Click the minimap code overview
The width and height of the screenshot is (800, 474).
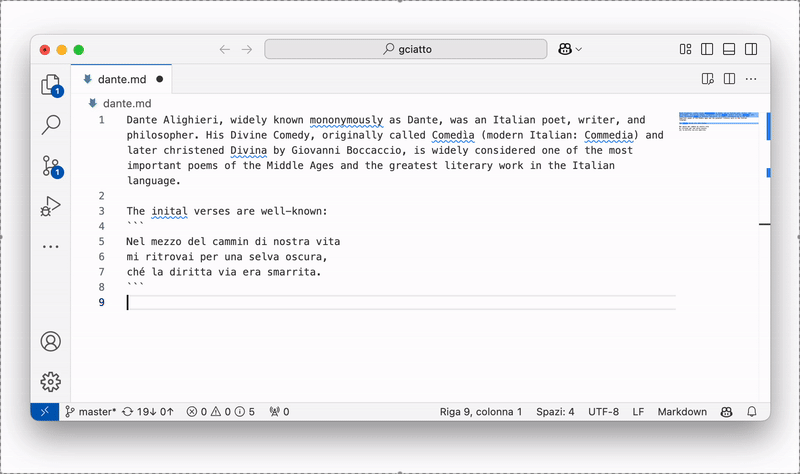pos(718,121)
